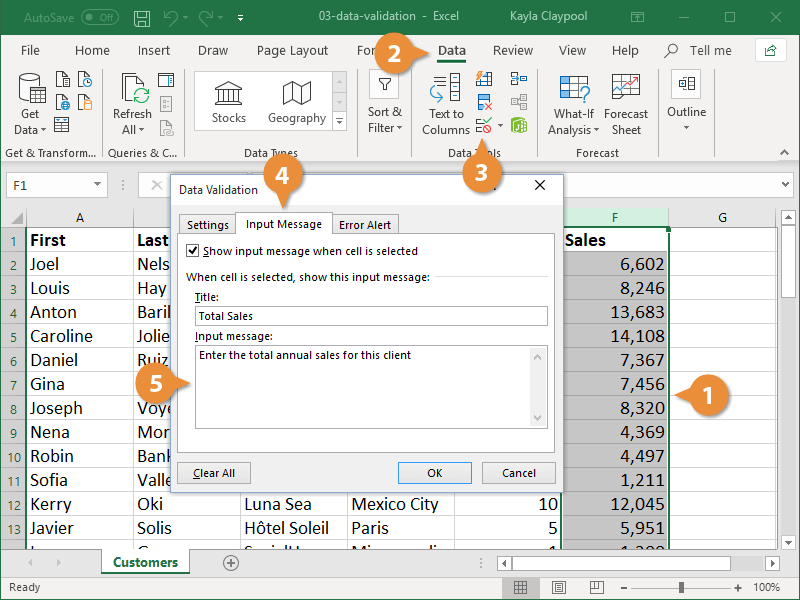
Task: Expand the Name Box dropdown
Action: tap(98, 185)
